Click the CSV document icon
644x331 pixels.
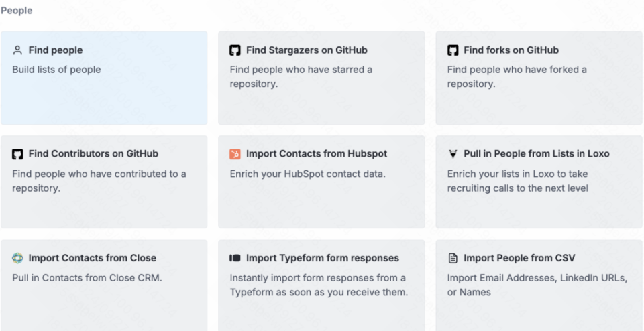pyautogui.click(x=453, y=258)
